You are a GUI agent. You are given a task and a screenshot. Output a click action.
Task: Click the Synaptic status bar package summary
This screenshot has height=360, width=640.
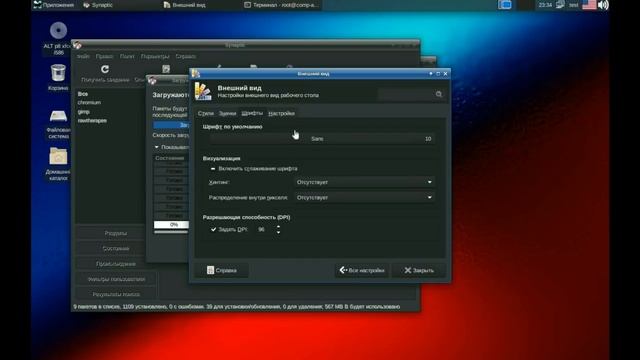pyautogui.click(x=237, y=307)
